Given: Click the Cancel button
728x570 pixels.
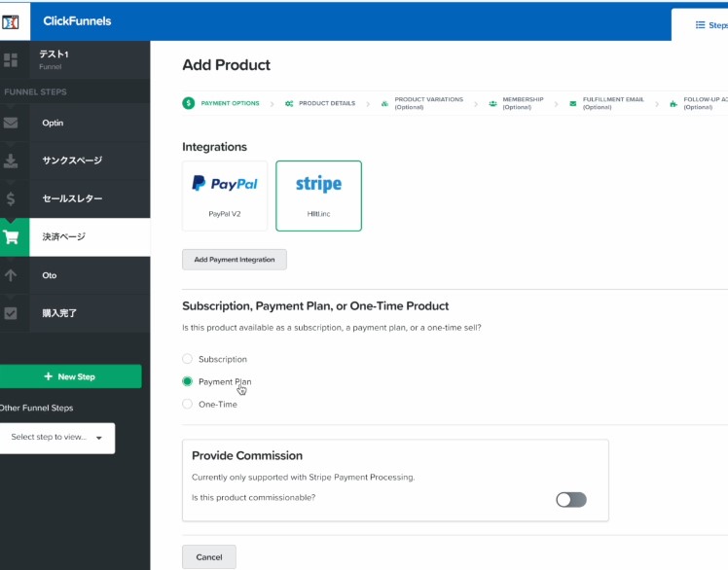Looking at the screenshot, I should 209,557.
